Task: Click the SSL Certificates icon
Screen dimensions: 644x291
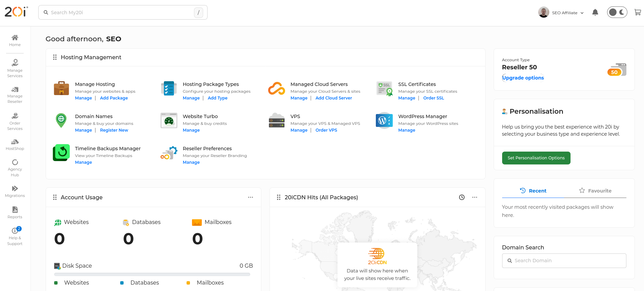Action: [x=384, y=89]
